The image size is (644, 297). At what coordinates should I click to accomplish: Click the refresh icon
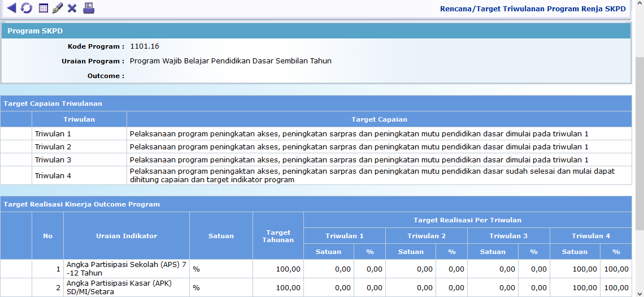click(27, 8)
